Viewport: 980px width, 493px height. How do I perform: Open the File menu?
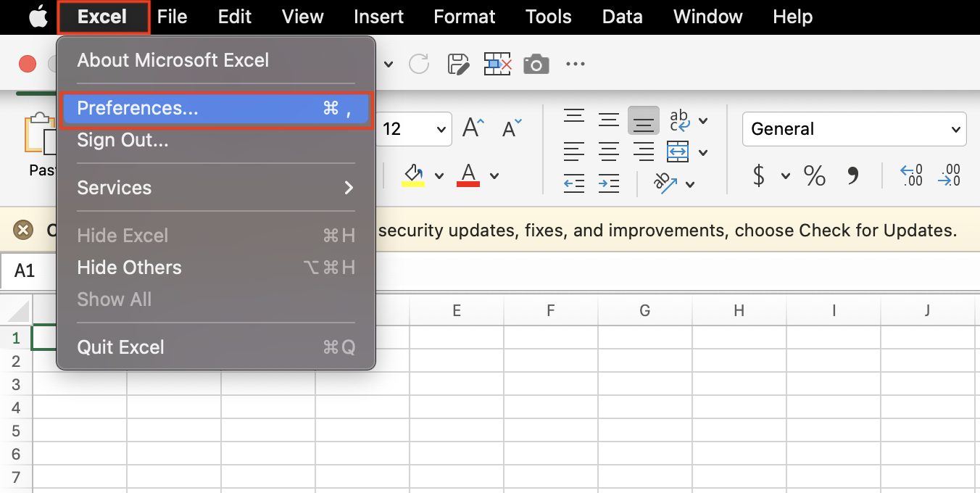(172, 17)
